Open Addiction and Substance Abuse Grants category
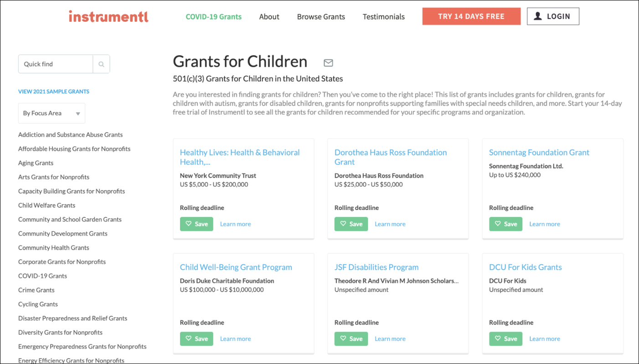The height and width of the screenshot is (364, 639). click(70, 134)
